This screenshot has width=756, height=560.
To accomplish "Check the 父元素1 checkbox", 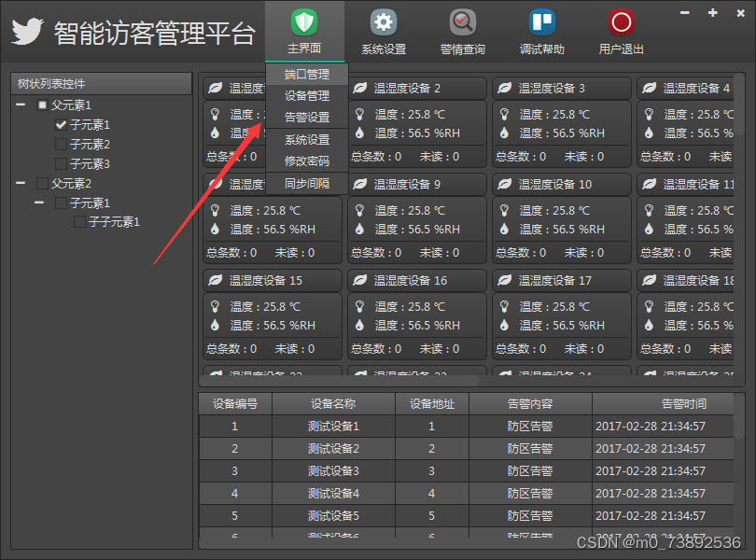I will click(40, 105).
